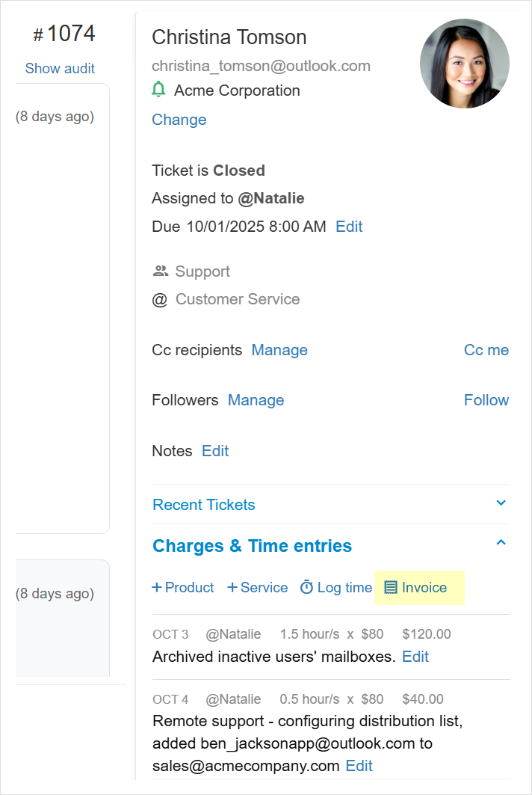Edit the ticket due date

click(x=349, y=227)
